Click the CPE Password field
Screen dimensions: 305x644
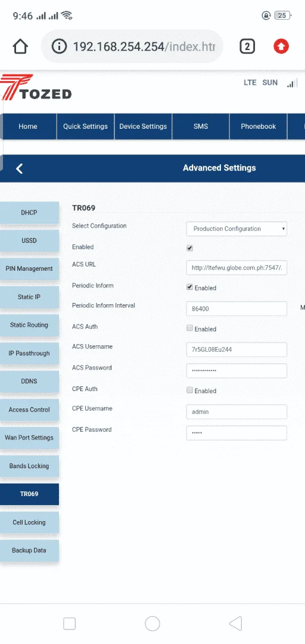point(236,433)
